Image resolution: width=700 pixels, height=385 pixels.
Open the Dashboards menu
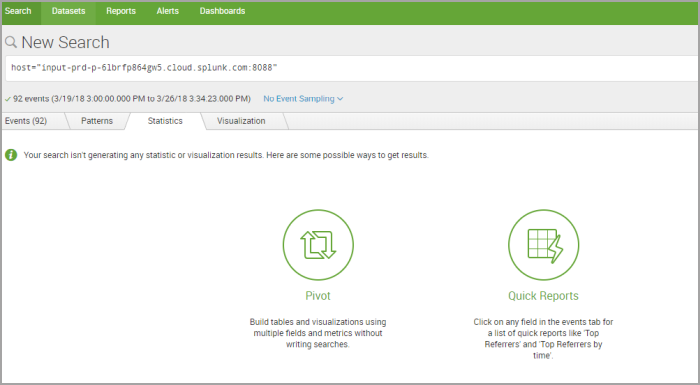pyautogui.click(x=222, y=11)
